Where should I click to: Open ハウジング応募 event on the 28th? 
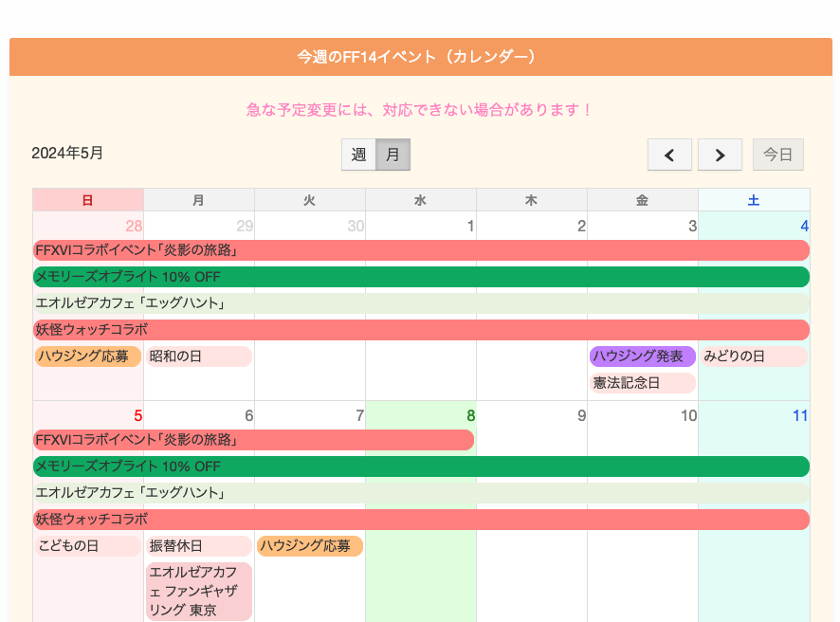click(x=88, y=357)
